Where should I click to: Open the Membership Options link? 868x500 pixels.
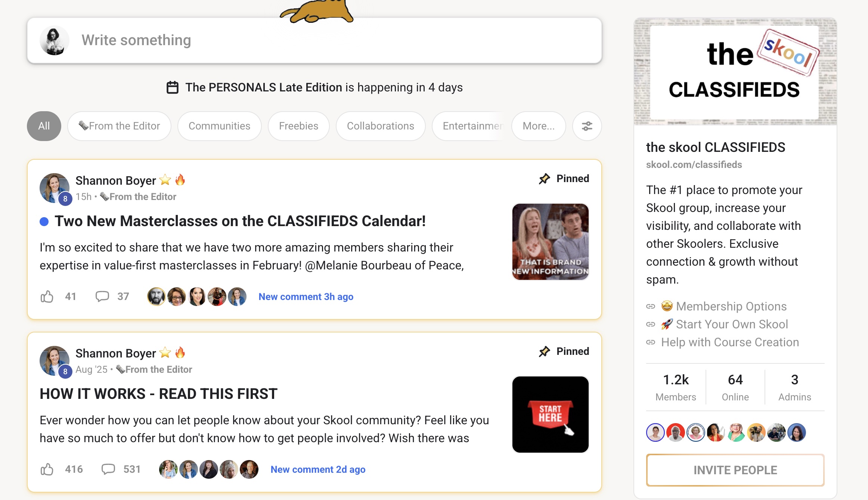coord(731,306)
